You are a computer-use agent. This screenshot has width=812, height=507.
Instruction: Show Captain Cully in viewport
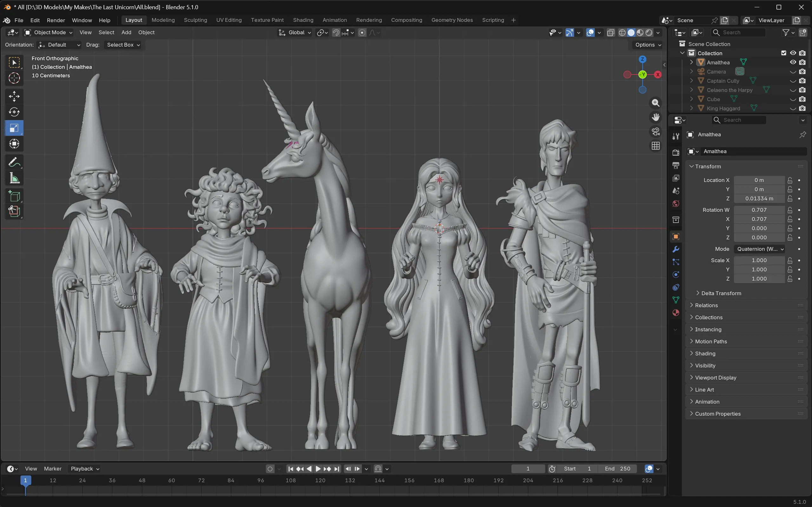point(793,81)
